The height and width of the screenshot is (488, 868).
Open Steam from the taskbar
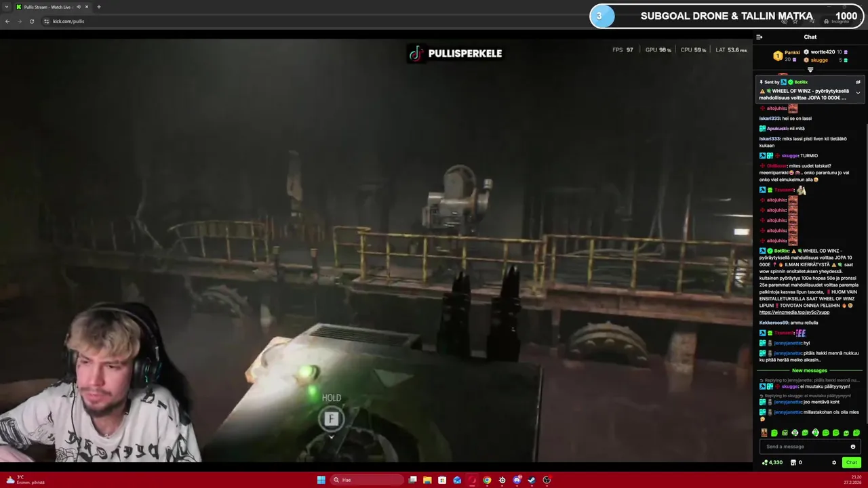[x=532, y=480]
